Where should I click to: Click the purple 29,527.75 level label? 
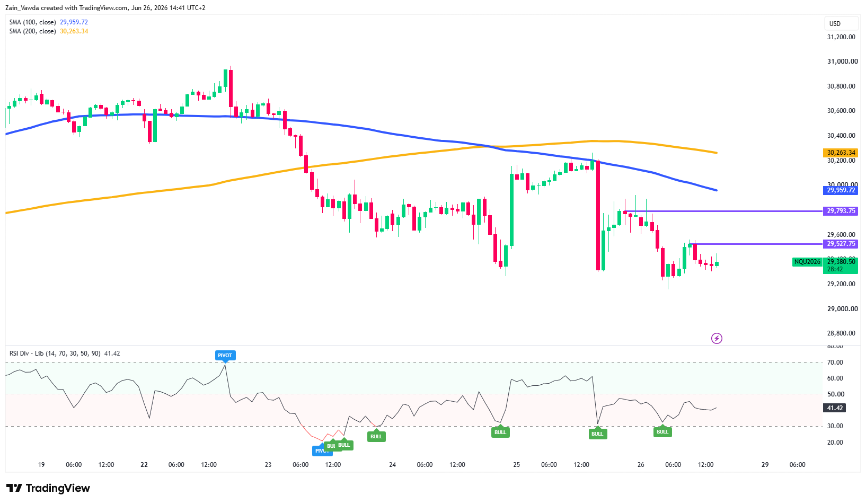pyautogui.click(x=840, y=244)
